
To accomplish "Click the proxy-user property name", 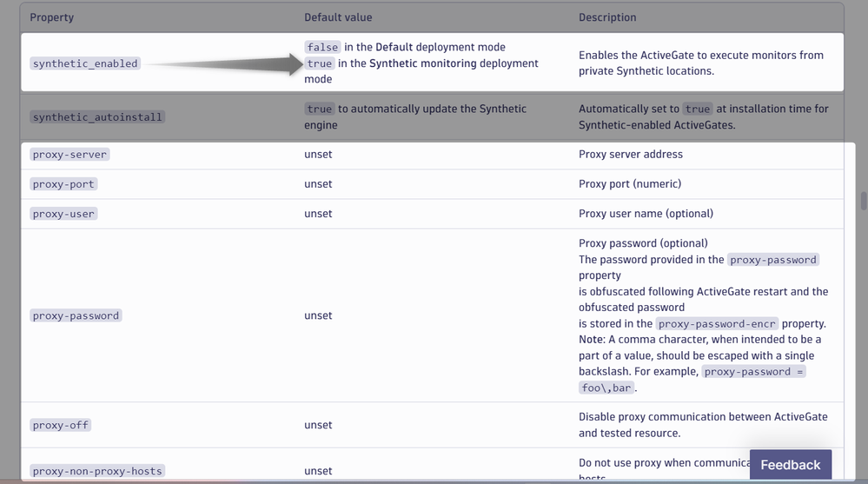I will point(63,214).
